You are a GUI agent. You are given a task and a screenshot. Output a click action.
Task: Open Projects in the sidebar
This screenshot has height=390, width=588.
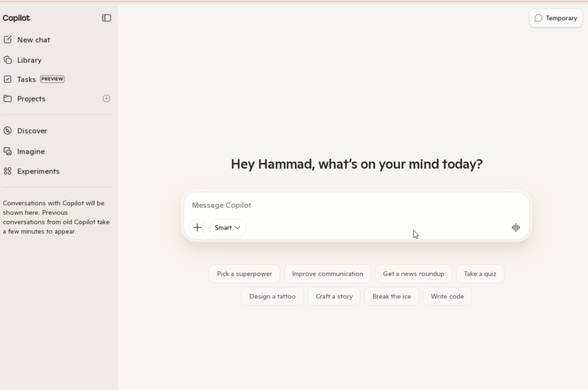tap(31, 99)
